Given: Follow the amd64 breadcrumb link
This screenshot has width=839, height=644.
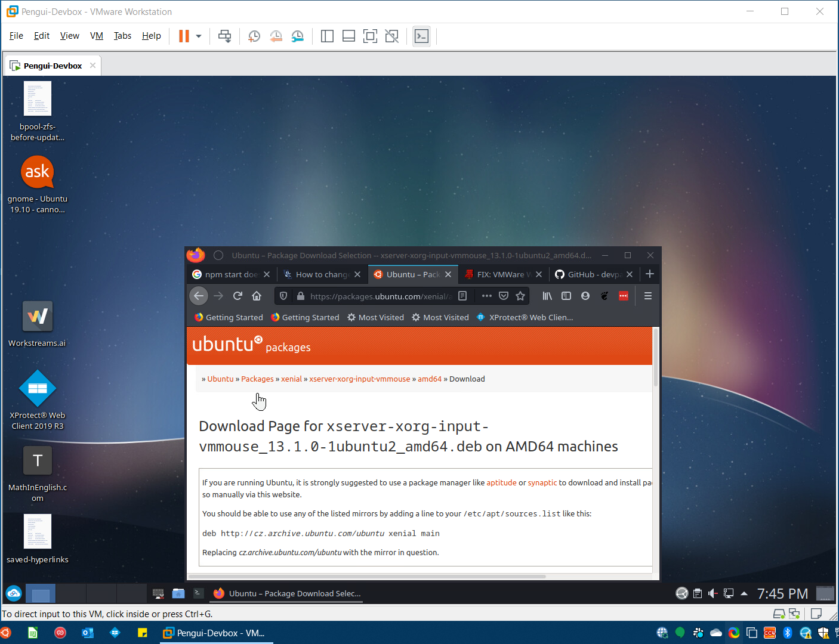Looking at the screenshot, I should coord(430,379).
